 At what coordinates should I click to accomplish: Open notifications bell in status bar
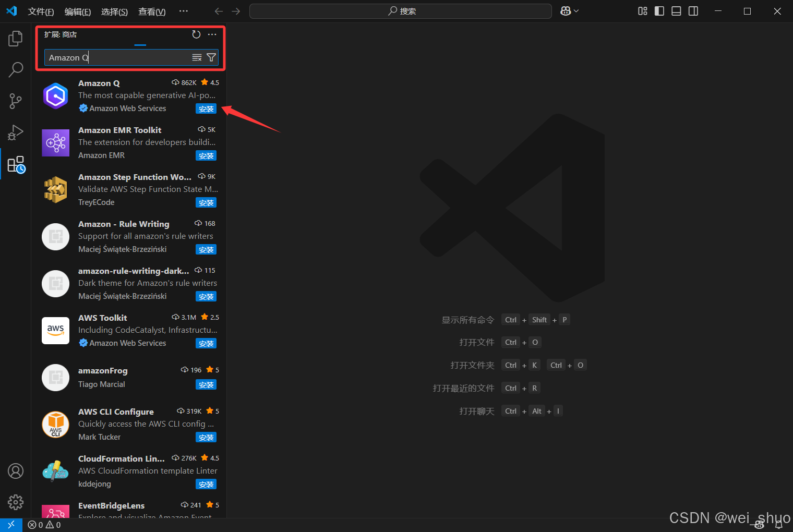coord(779,525)
